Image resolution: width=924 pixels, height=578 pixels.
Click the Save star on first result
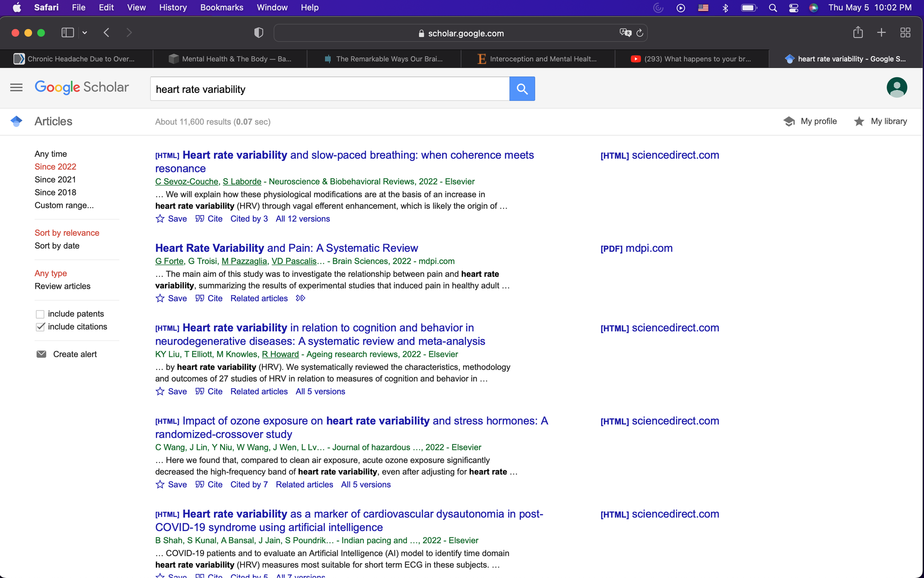coord(160,219)
